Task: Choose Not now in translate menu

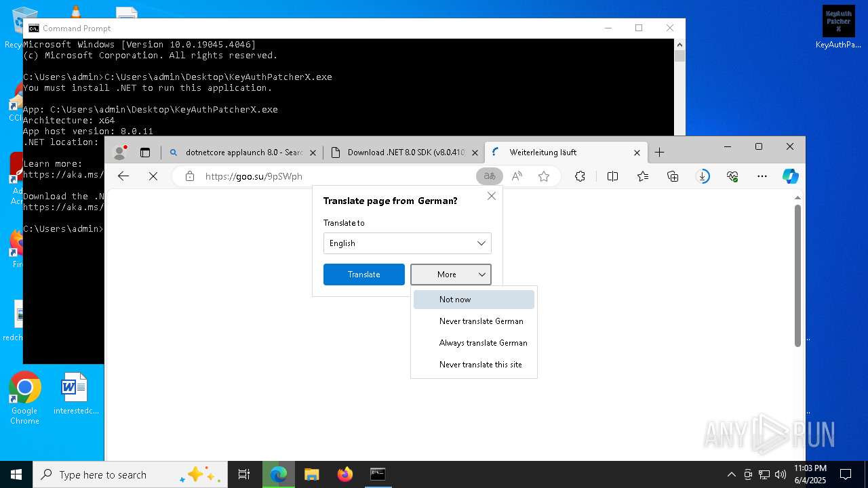Action: click(474, 300)
